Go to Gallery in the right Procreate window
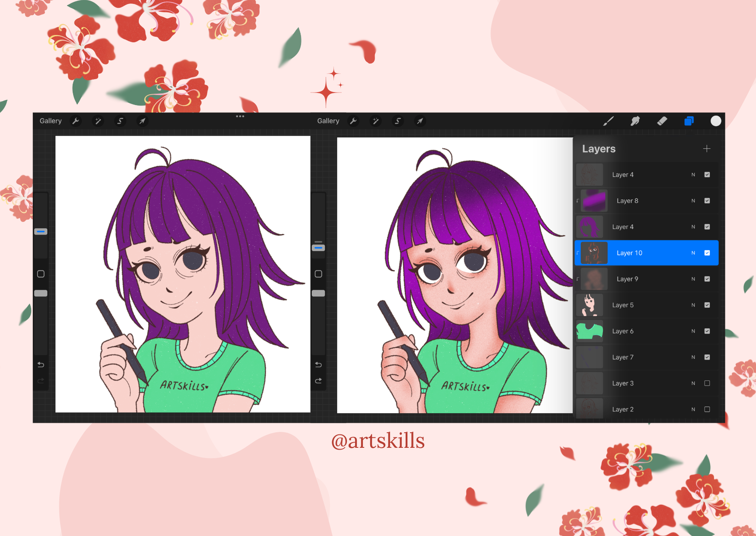This screenshot has height=536, width=756. pos(328,121)
